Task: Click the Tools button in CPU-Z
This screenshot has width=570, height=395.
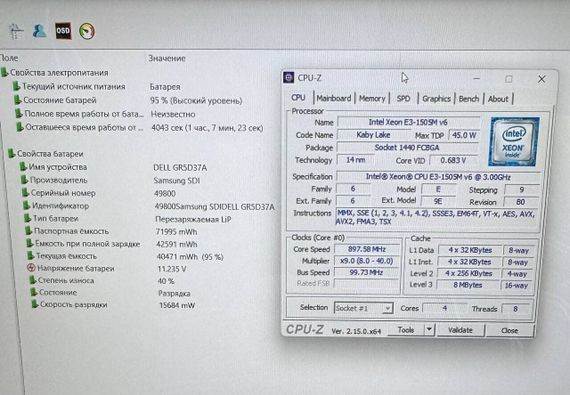Action: [406, 330]
